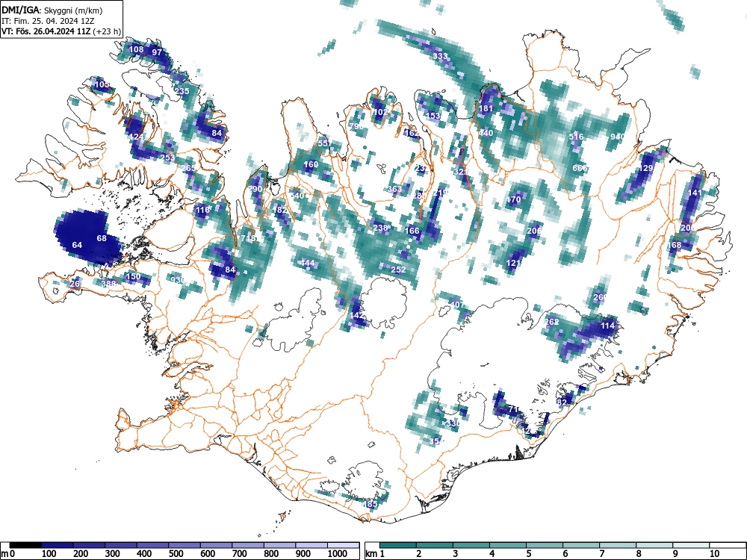Click the "129" value in the east
The width and height of the screenshot is (747, 560).
[646, 168]
